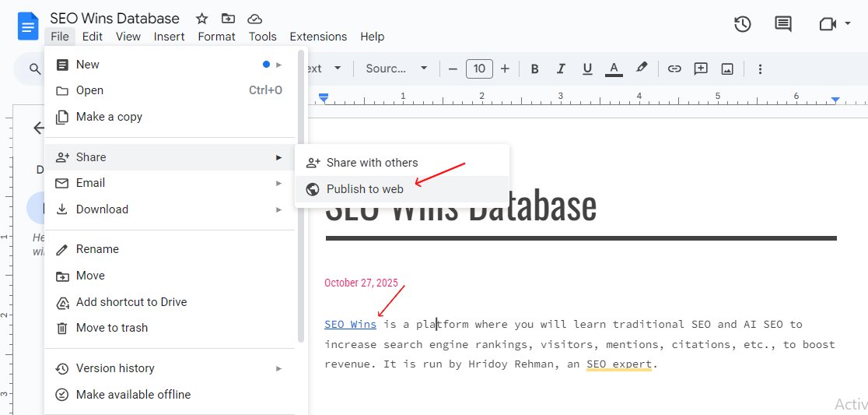Expand the Email submenu
Screen dimensions: 868x415
click(170, 183)
